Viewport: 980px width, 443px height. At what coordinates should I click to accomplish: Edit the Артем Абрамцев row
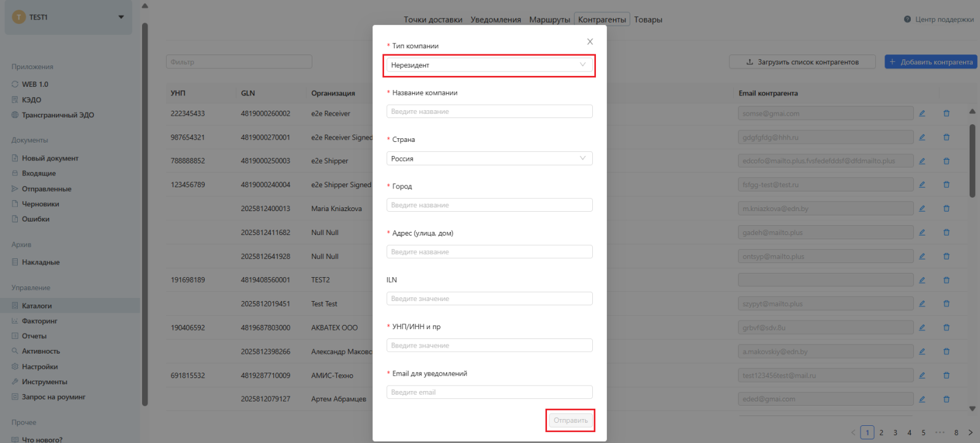point(922,399)
